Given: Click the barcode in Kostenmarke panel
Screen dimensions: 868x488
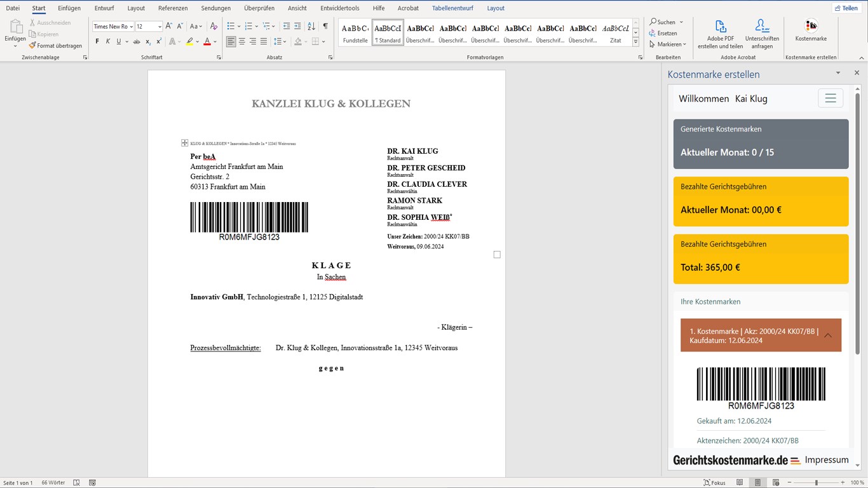Looking at the screenshot, I should coord(761,388).
